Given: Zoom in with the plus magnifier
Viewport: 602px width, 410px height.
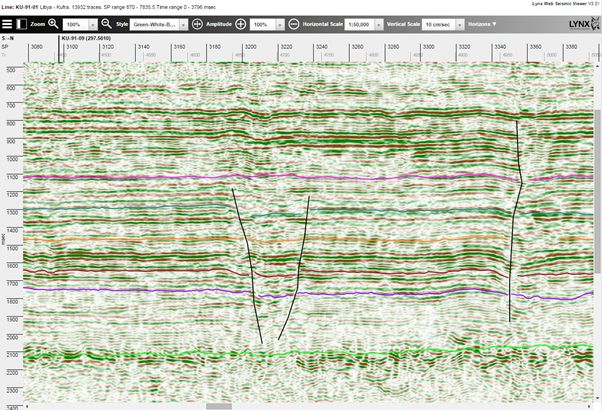Looking at the screenshot, I should (x=53, y=24).
